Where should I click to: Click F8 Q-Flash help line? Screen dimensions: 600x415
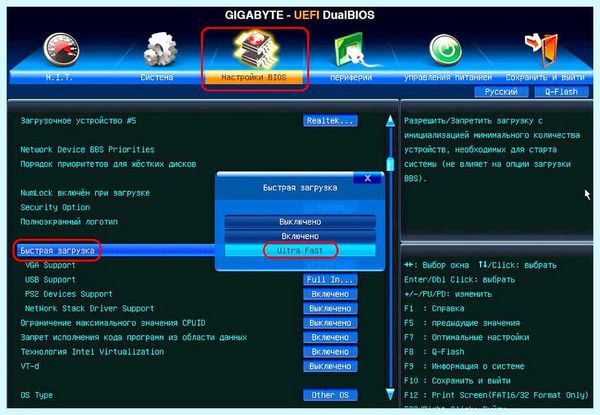434,352
